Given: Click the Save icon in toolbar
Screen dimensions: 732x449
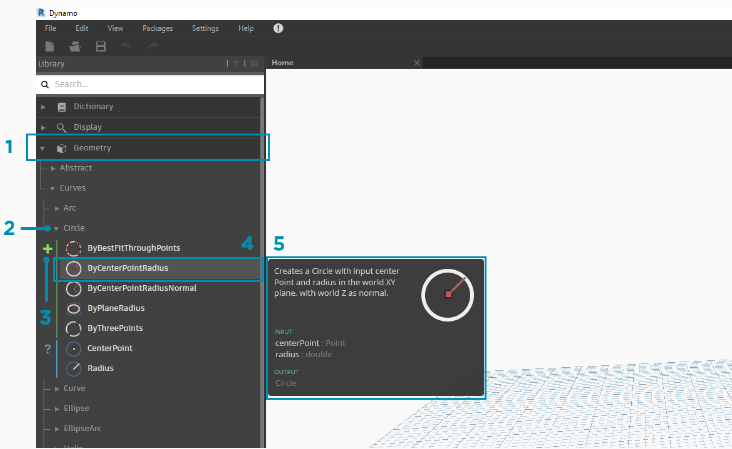Looking at the screenshot, I should (x=100, y=46).
